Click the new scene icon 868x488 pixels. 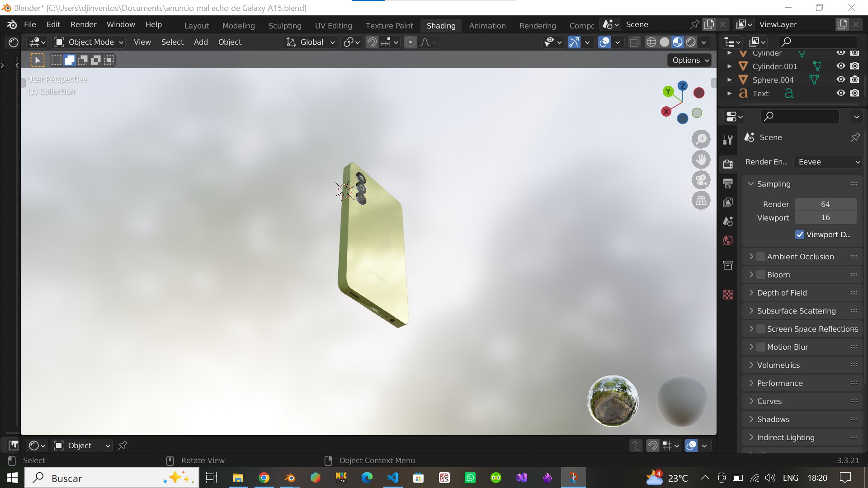(x=709, y=24)
